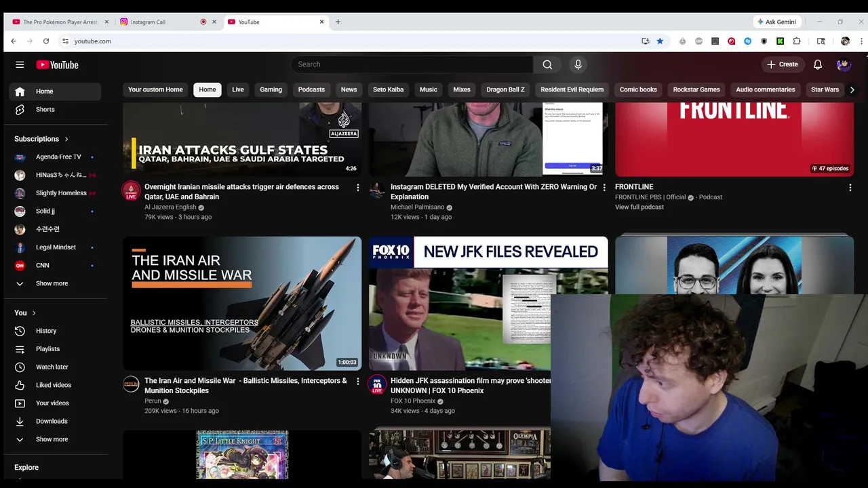Select the News chip
868x488 pixels.
tap(349, 89)
